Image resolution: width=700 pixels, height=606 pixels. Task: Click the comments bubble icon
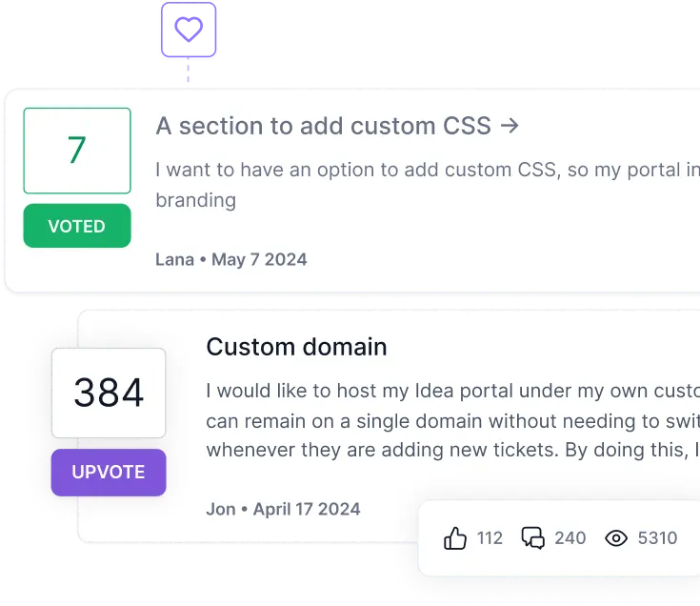point(532,538)
